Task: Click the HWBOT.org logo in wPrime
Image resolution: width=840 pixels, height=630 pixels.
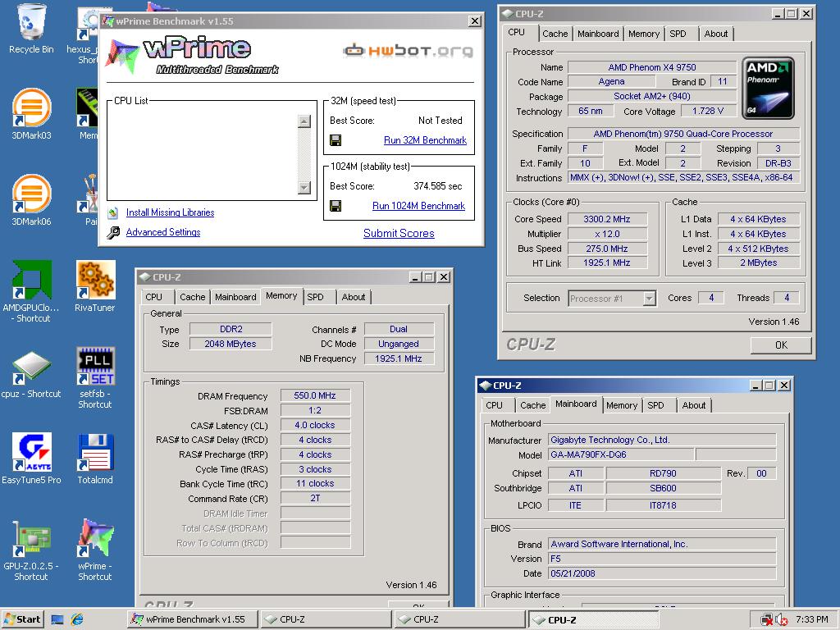Action: coord(409,51)
